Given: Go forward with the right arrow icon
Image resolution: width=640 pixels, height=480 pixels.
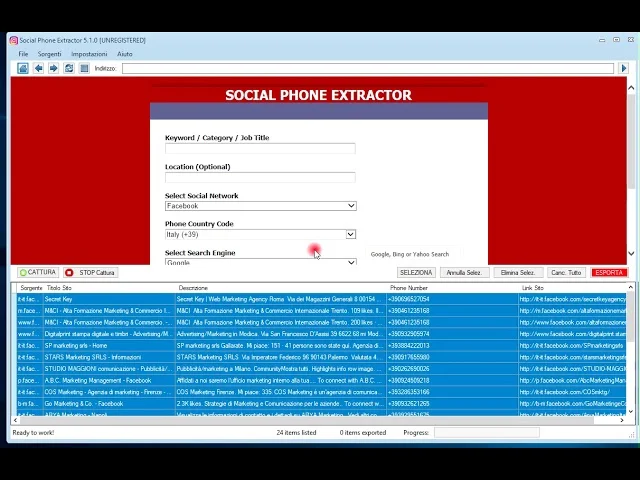Looking at the screenshot, I should tap(54, 68).
